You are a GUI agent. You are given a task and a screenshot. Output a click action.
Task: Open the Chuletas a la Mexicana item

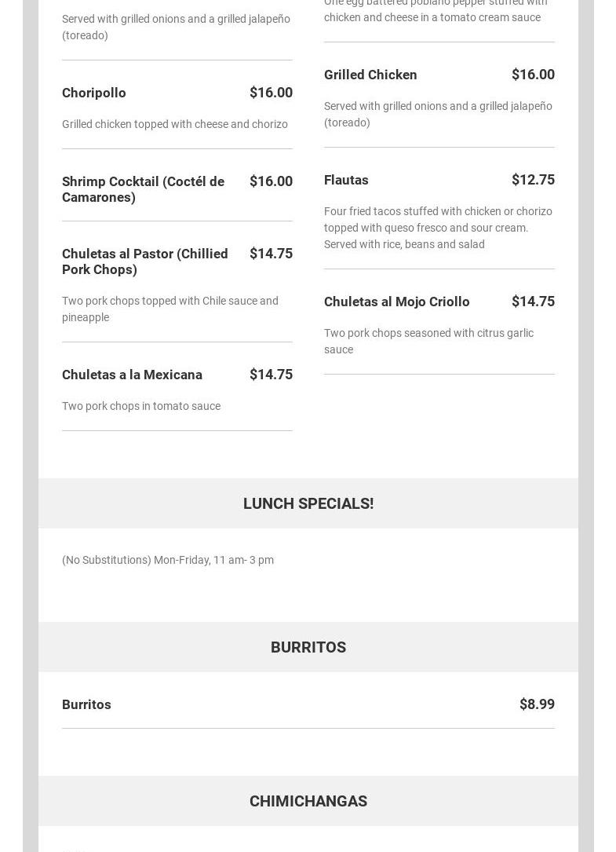coord(132,375)
